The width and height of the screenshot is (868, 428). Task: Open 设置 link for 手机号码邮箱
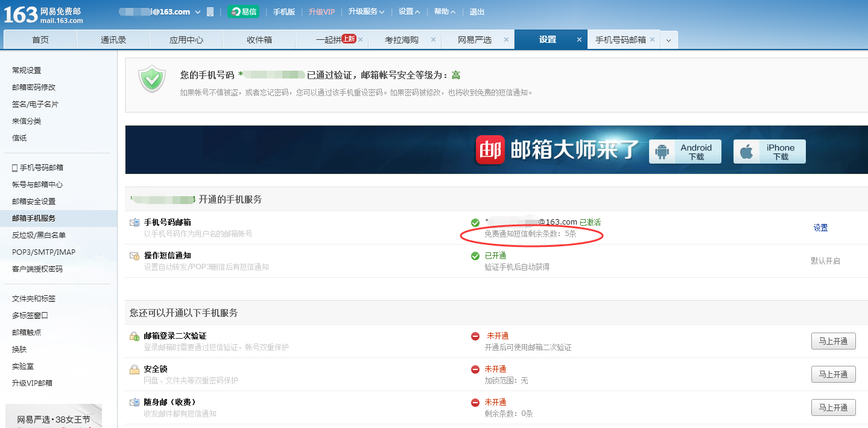coord(820,228)
